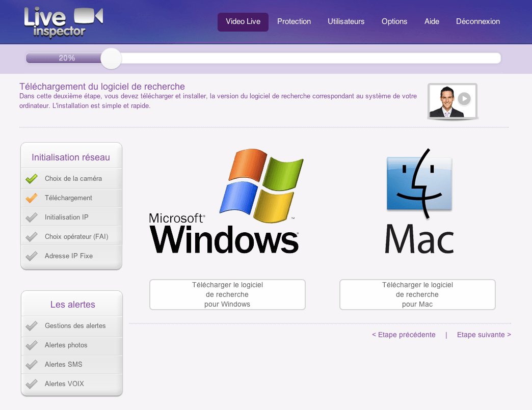Select the Téléchargement step
This screenshot has width=532, height=410.
point(71,198)
